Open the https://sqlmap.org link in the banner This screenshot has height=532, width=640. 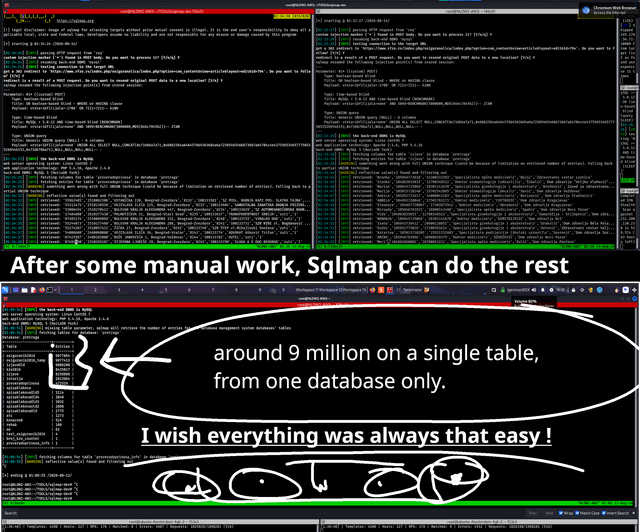[75, 20]
